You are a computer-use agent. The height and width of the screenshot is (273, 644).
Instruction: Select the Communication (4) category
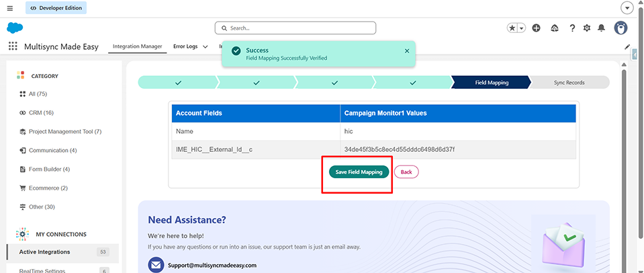(52, 151)
